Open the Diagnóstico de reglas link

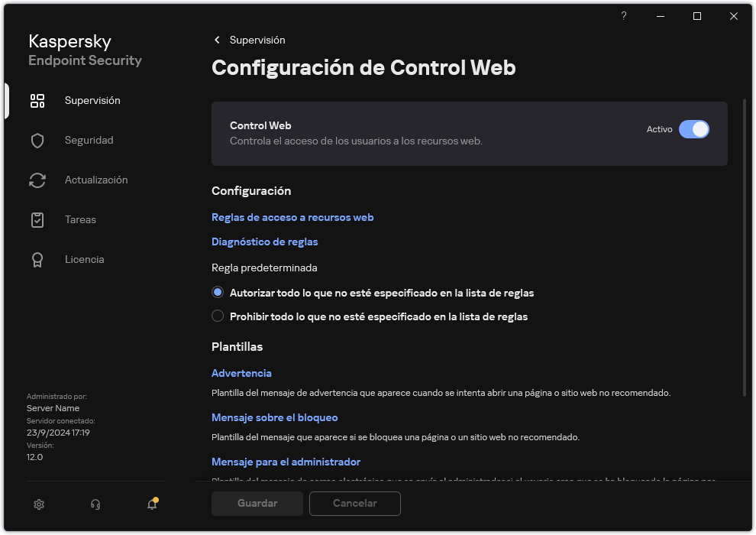coord(264,242)
